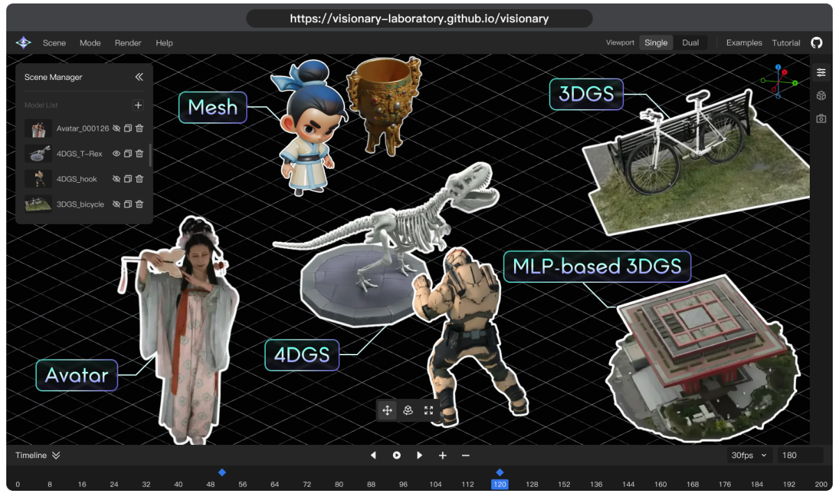Add a new model with the plus button

pos(138,105)
